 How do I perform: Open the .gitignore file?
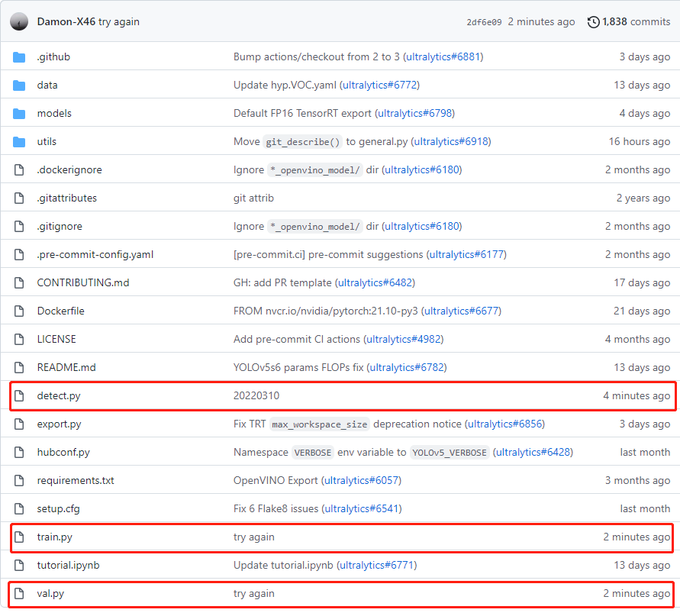(60, 226)
